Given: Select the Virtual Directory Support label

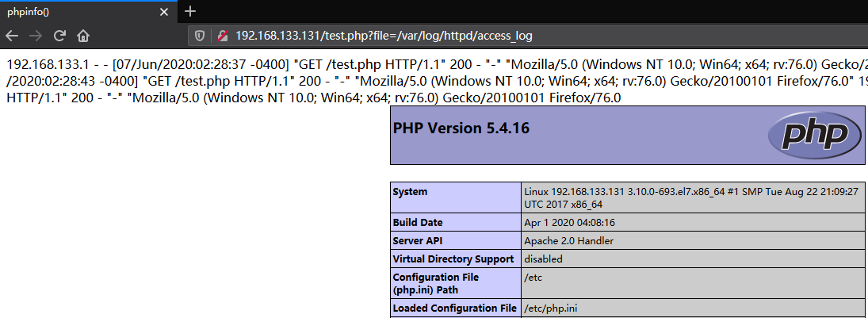Looking at the screenshot, I should coord(455,259).
